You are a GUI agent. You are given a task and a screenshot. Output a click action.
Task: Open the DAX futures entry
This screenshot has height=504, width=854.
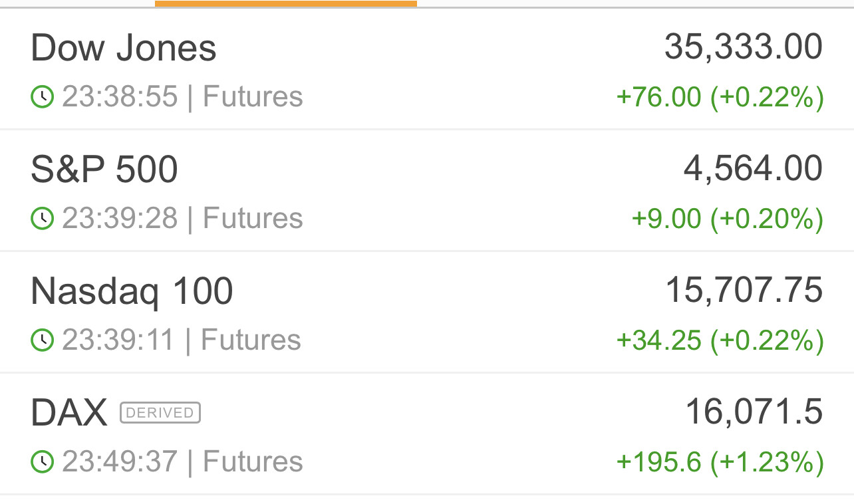(x=69, y=414)
